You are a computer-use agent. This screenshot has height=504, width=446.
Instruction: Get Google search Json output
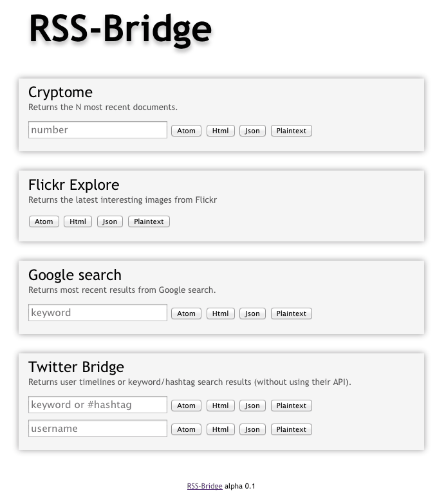click(x=252, y=313)
